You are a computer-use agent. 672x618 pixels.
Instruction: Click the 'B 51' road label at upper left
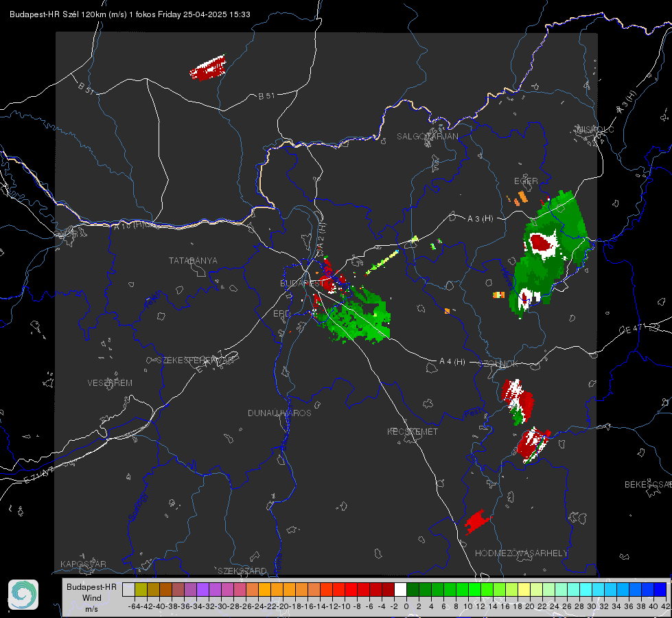[x=86, y=88]
